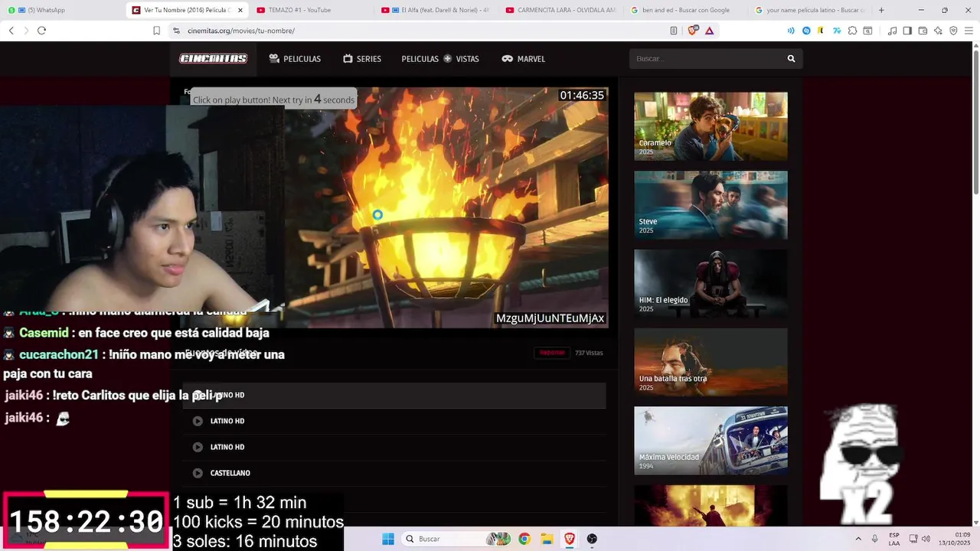Open Máxima Velocidad 1994 card
This screenshot has height=551, width=980.
[710, 441]
